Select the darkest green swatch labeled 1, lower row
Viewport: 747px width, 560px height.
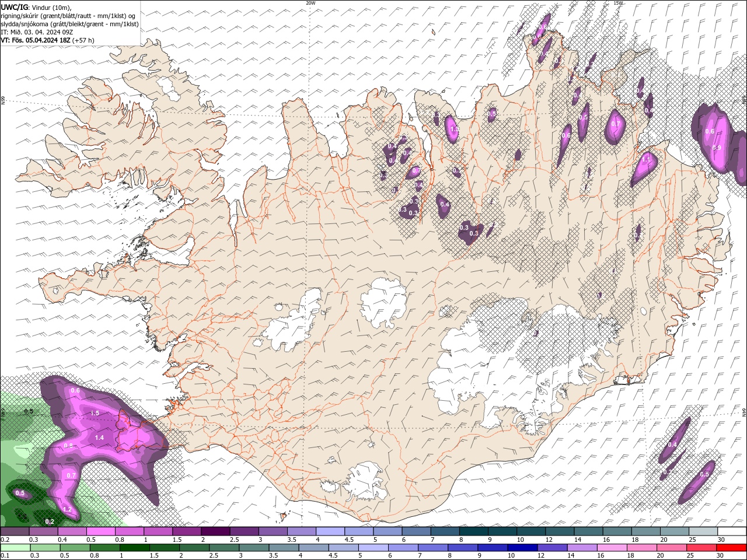click(134, 548)
